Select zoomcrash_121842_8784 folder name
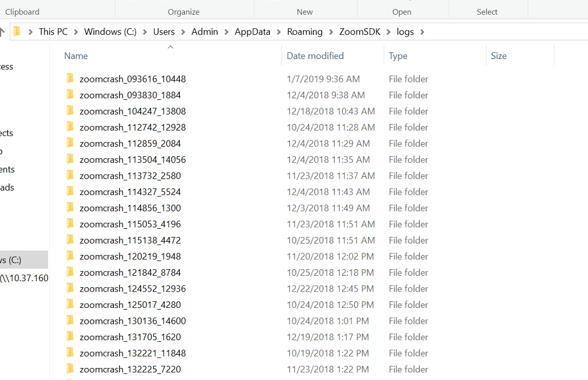 pos(130,272)
